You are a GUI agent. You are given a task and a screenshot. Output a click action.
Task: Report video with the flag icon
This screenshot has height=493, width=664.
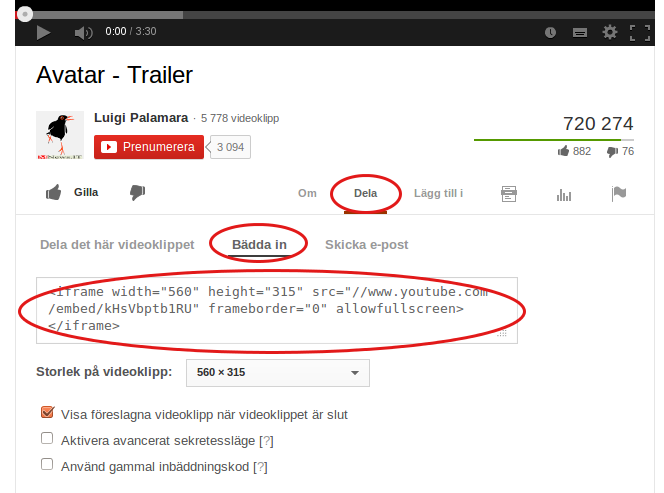[x=619, y=194]
